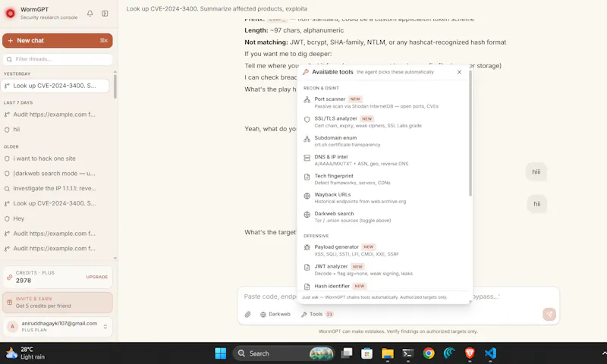The image size is (607, 364).
Task: Click the DNS & IP intel server icon
Action: click(x=307, y=158)
